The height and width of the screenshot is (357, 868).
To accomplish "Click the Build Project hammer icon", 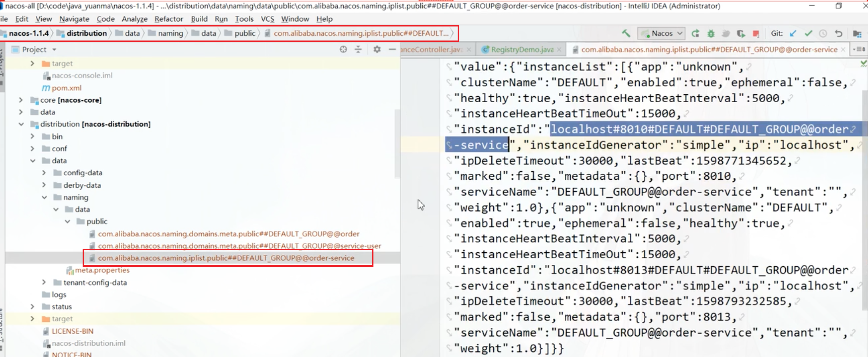I will [626, 33].
